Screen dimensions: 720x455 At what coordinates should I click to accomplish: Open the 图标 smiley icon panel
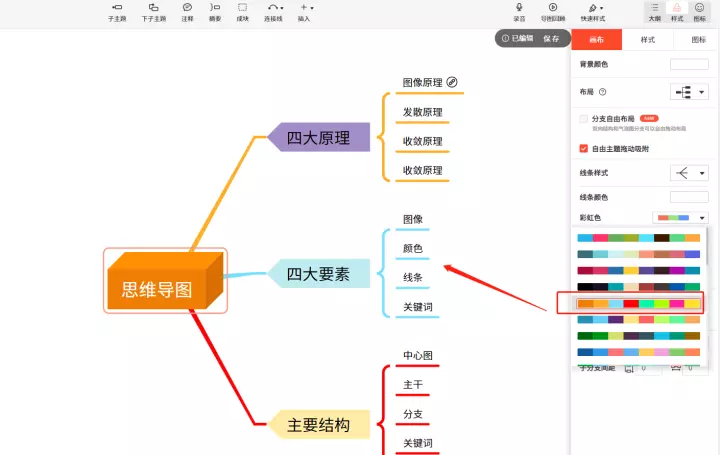coord(699,8)
